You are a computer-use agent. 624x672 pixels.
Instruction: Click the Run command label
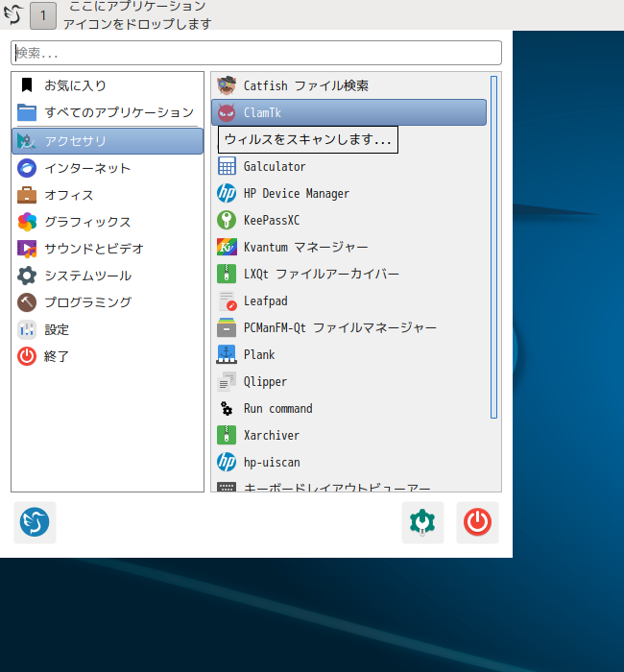click(x=277, y=408)
